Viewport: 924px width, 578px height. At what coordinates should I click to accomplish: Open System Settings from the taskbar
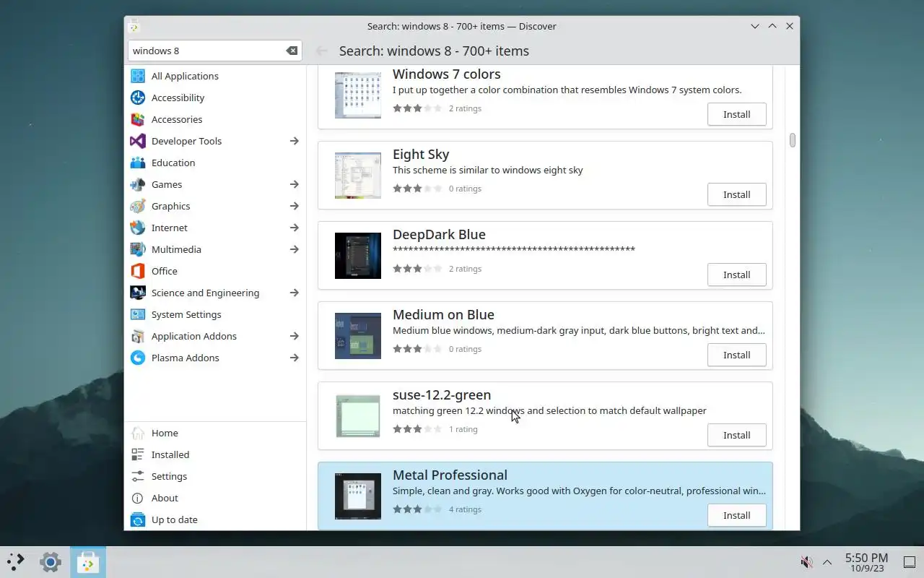coord(50,561)
